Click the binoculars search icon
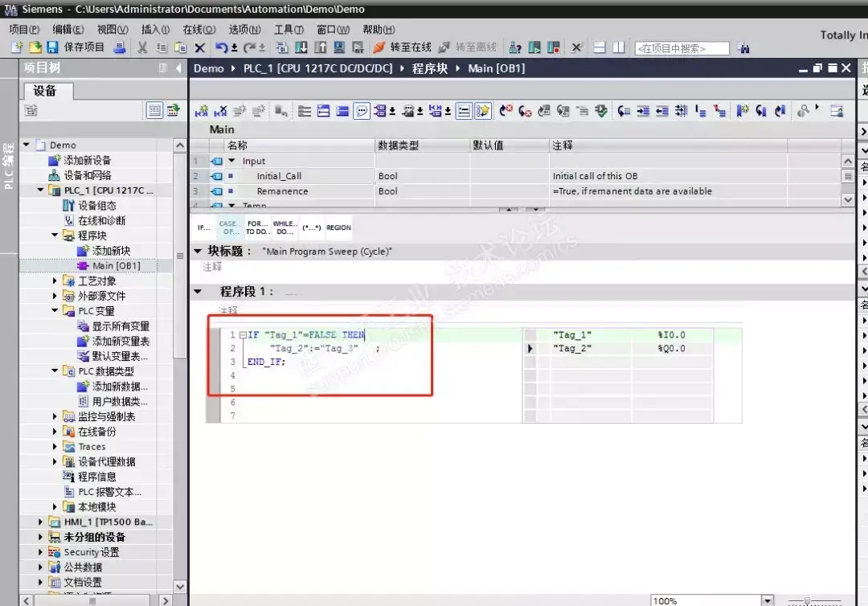Viewport: 868px width, 606px height. coord(743,48)
